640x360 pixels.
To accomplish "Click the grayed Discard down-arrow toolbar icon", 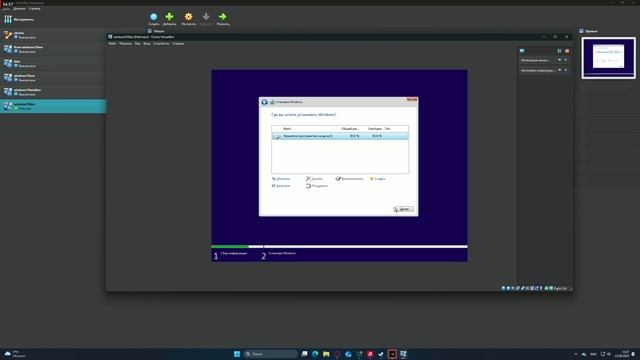I will [x=206, y=17].
